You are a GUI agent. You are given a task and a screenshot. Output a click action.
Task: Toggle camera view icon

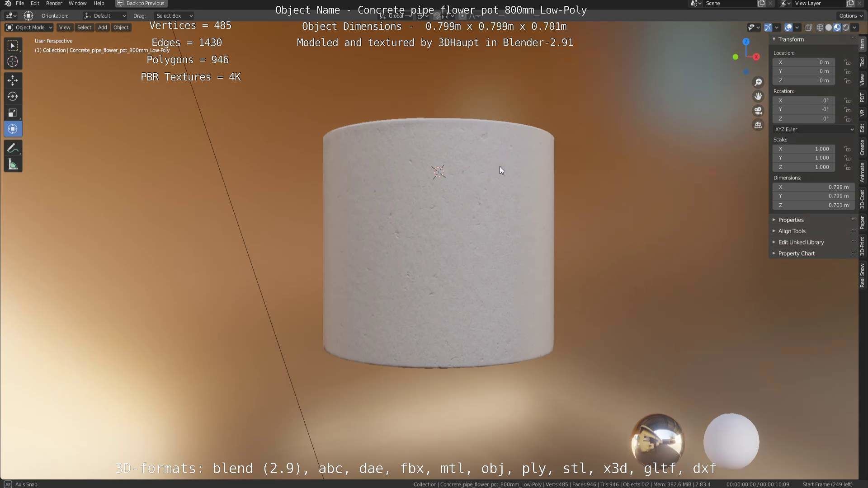(x=758, y=111)
